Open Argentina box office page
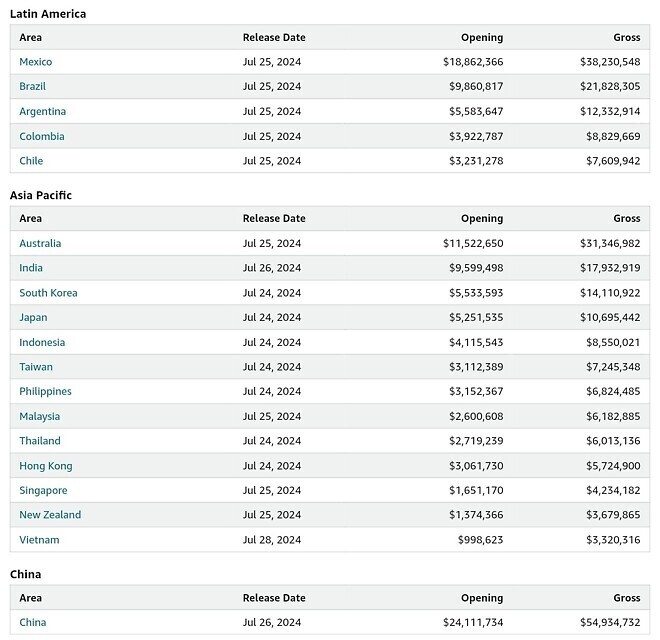This screenshot has width=660, height=640. (x=42, y=111)
